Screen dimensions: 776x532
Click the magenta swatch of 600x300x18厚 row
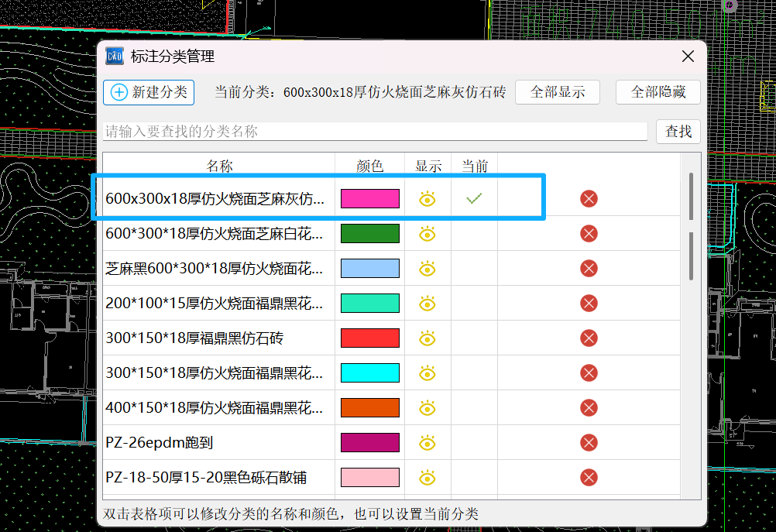coord(369,198)
